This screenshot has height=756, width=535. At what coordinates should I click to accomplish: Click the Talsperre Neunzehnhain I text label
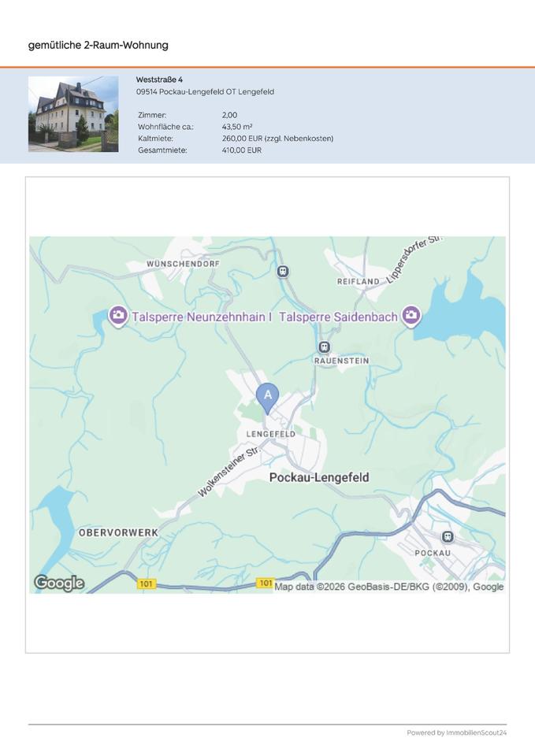pos(202,317)
